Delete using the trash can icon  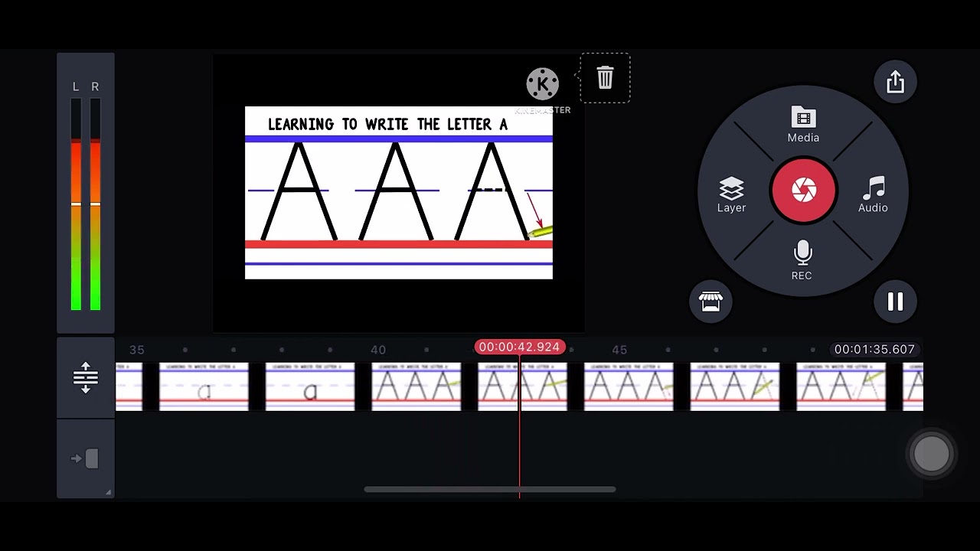(605, 78)
